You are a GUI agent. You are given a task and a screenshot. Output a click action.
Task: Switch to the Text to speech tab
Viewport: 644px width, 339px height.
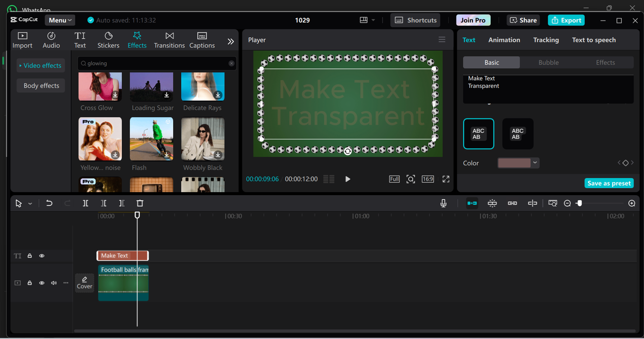(x=594, y=40)
